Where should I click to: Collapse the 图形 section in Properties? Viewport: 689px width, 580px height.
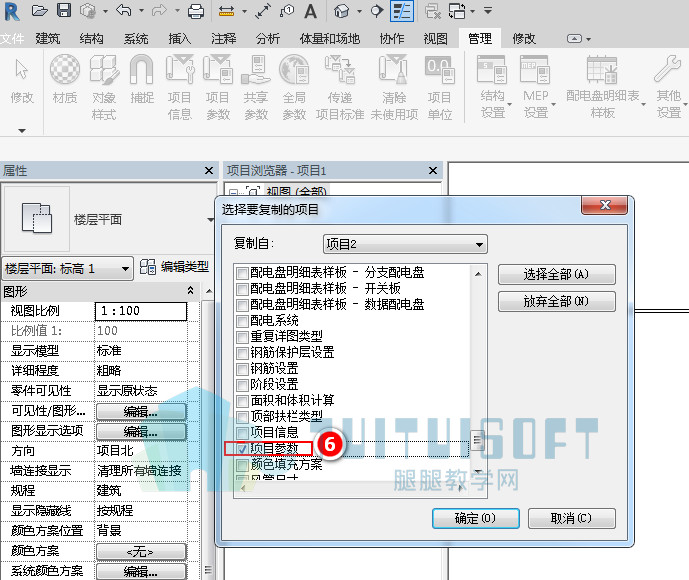point(190,290)
